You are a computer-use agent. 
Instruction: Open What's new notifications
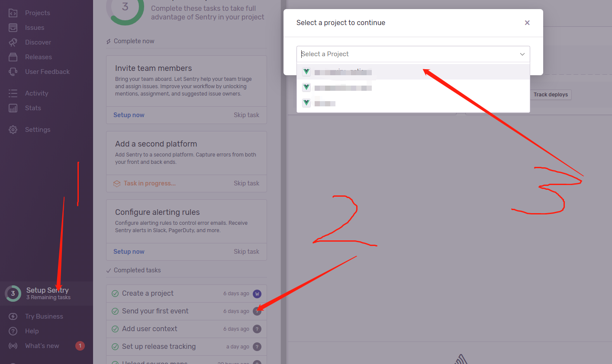42,346
